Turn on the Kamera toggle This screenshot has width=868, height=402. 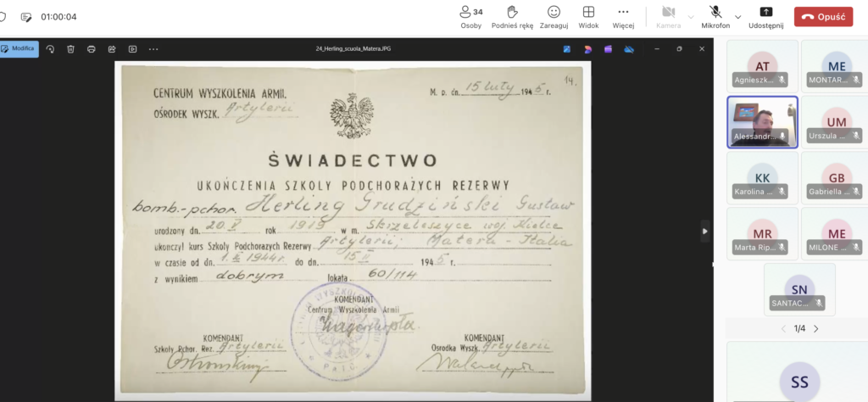[668, 16]
